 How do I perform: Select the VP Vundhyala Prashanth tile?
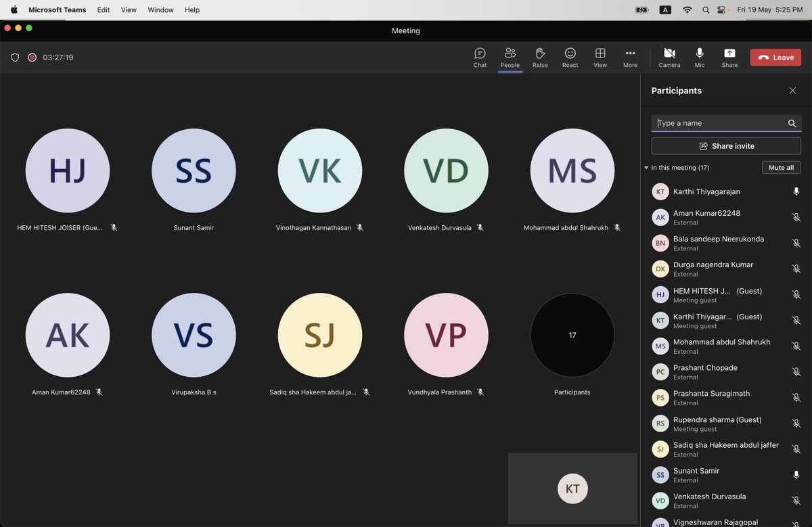[x=446, y=335]
